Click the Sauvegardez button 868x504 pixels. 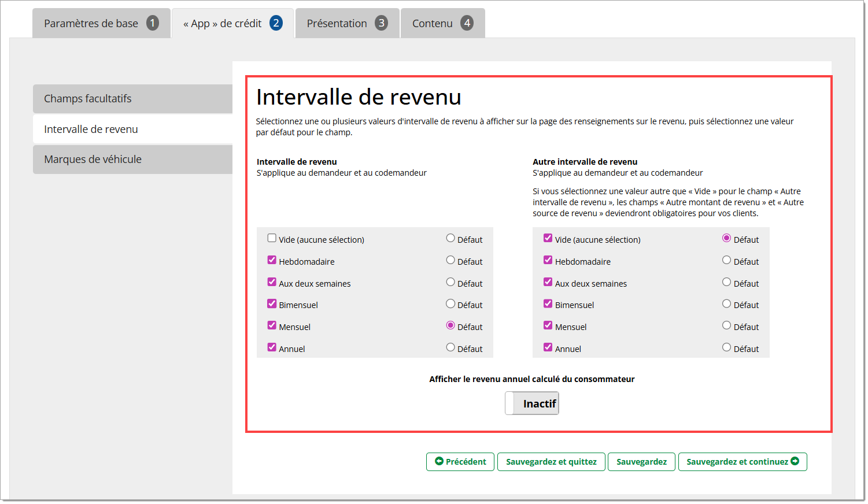pyautogui.click(x=641, y=462)
